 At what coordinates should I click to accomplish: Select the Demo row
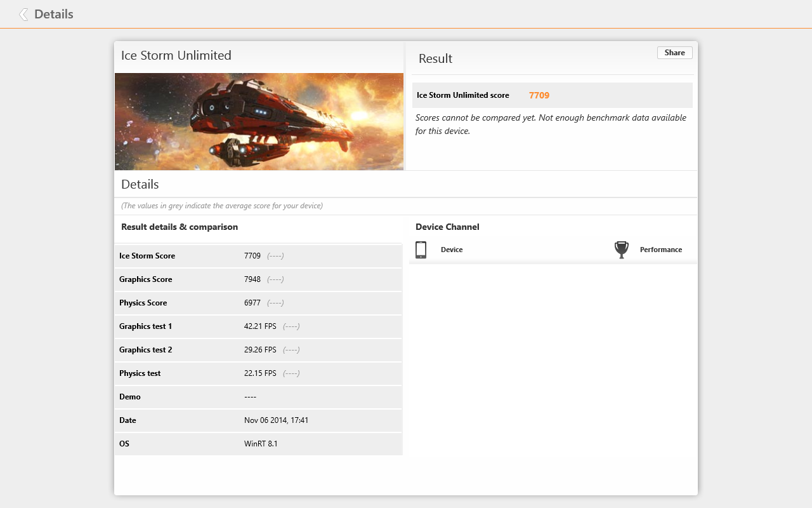[258, 397]
